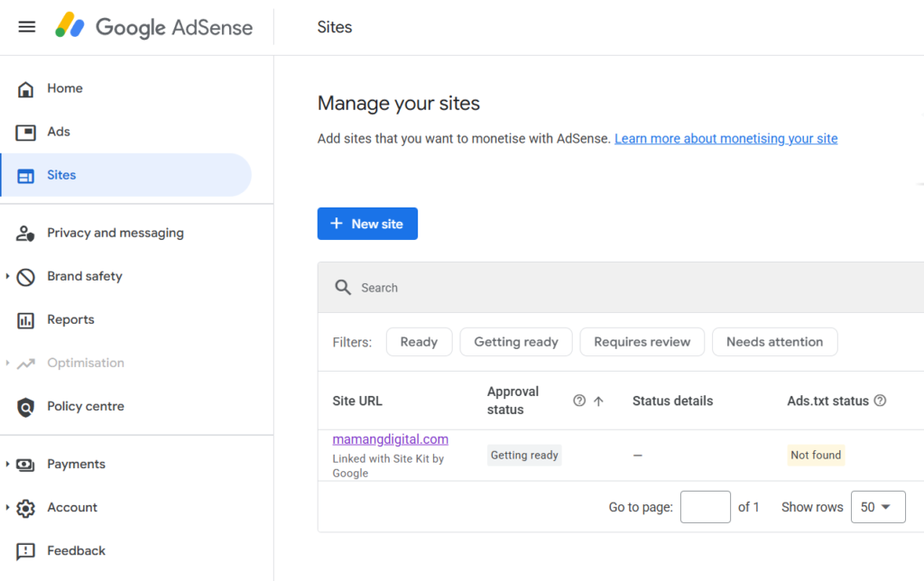Screen dimensions: 924x581
Task: Click the Account gear icon
Action: click(25, 508)
